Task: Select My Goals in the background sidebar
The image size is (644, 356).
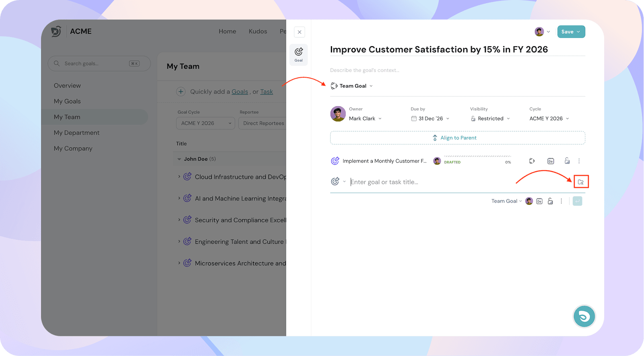Action: pyautogui.click(x=67, y=101)
